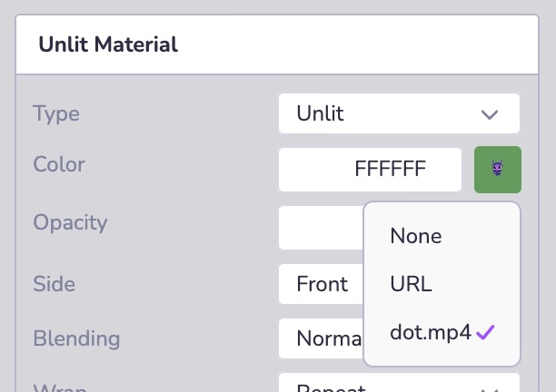
Task: Click the checkmark beside dot.mp4
Action: [486, 332]
